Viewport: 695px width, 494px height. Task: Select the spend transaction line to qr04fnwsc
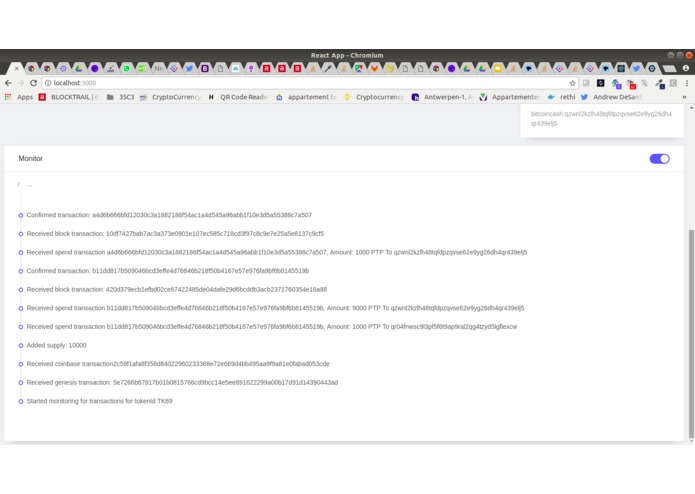pos(272,327)
